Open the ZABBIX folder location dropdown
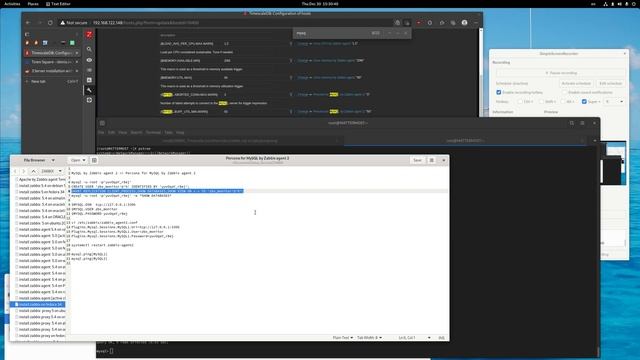The width and height of the screenshot is (640, 360). (51, 171)
